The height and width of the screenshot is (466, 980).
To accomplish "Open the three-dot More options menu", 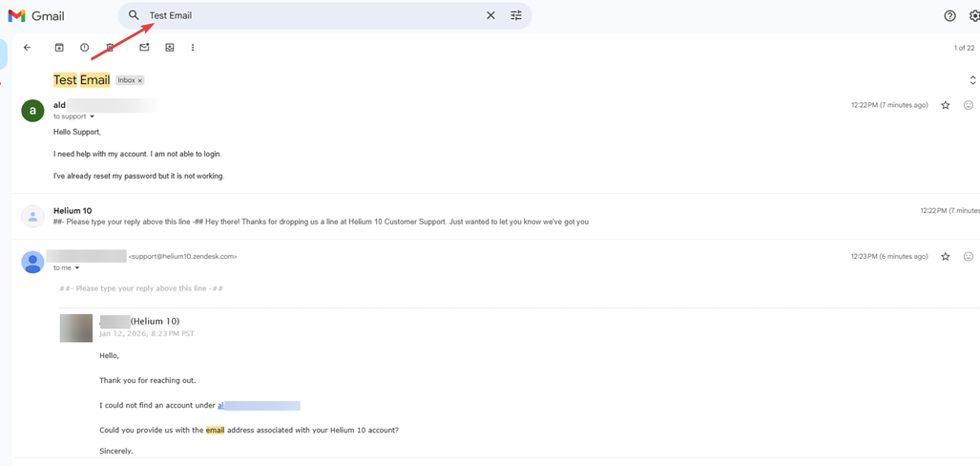I will click(193, 48).
